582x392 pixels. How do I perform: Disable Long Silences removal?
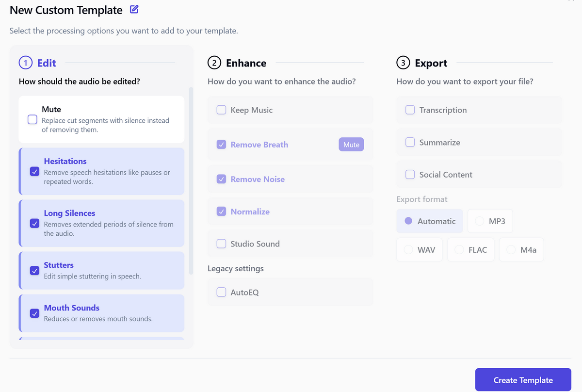(34, 223)
